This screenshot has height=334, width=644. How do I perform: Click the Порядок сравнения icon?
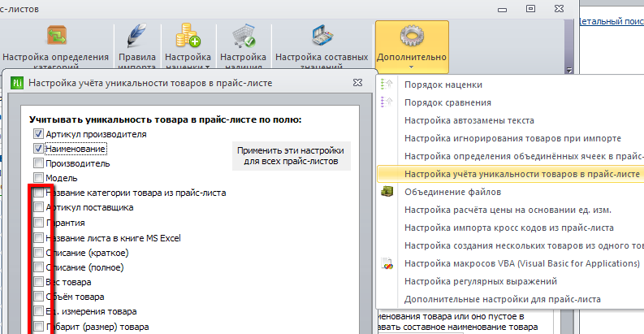tap(387, 102)
